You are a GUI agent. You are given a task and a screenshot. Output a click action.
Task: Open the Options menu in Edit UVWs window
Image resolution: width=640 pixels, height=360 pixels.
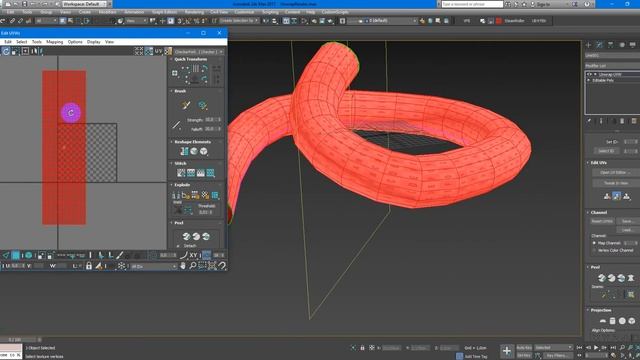pyautogui.click(x=75, y=42)
